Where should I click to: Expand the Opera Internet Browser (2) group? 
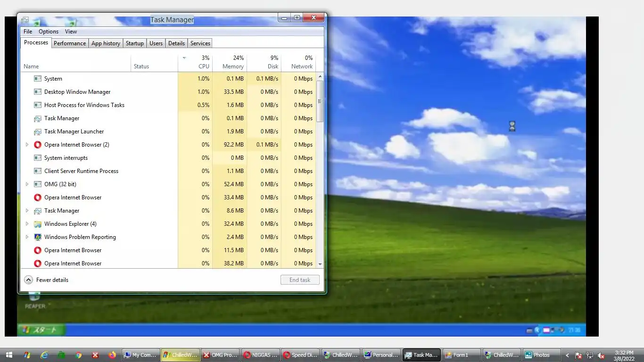27,145
